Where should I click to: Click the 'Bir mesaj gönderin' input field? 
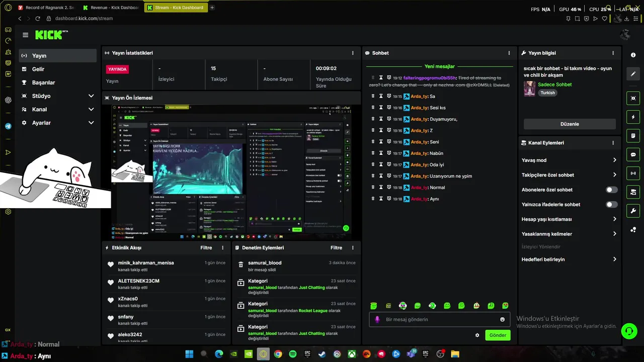pos(439,319)
